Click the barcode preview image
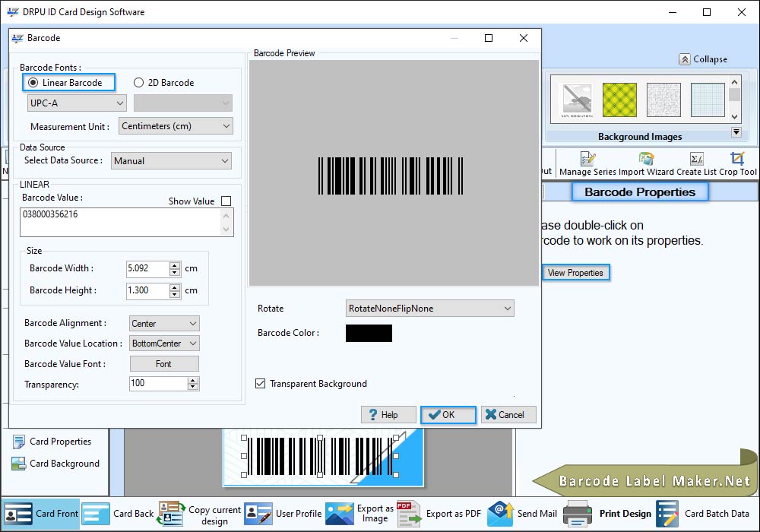The height and width of the screenshot is (532, 760). pyautogui.click(x=391, y=176)
